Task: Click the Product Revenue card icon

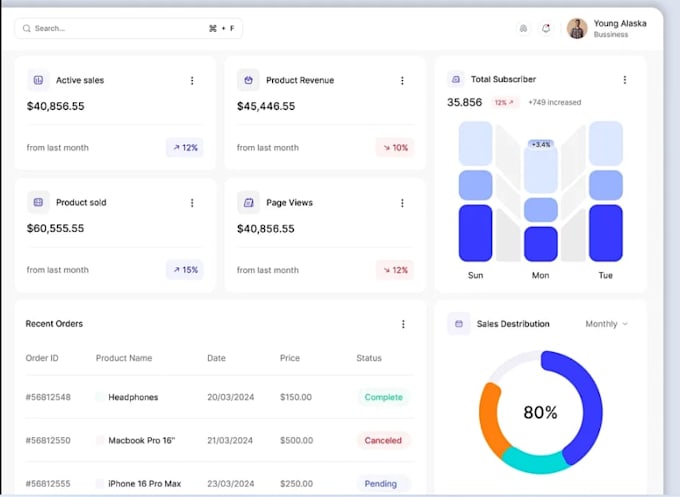Action: click(248, 80)
